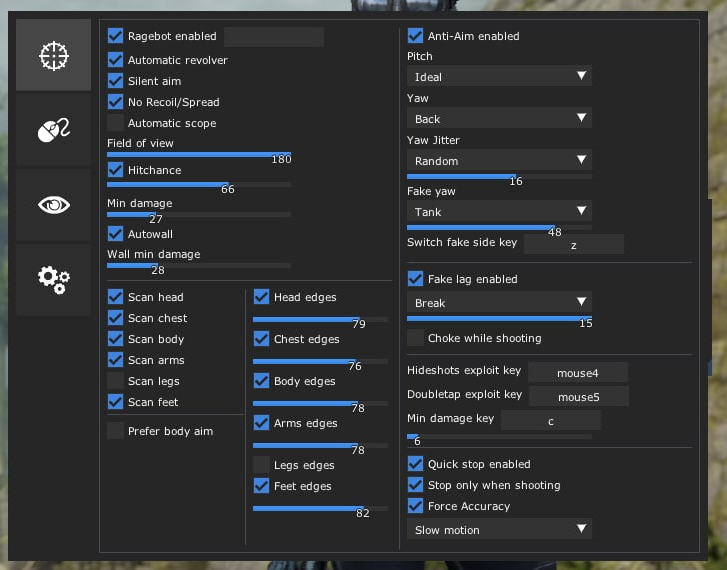Image resolution: width=727 pixels, height=570 pixels.
Task: Open the Yaw dropdown set to Back
Action: [499, 118]
